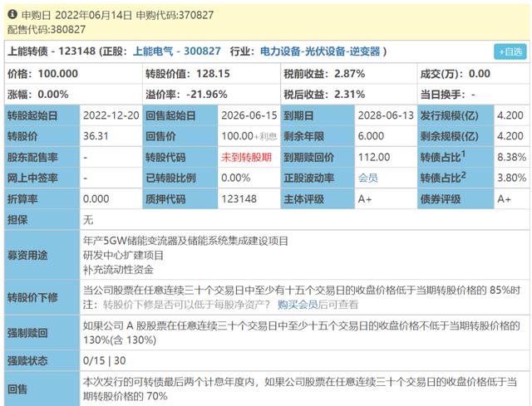Screen dimensions: 532x406
Task: Open 电力设备-光伏设备-逆变器 industry link
Action: click(320, 51)
